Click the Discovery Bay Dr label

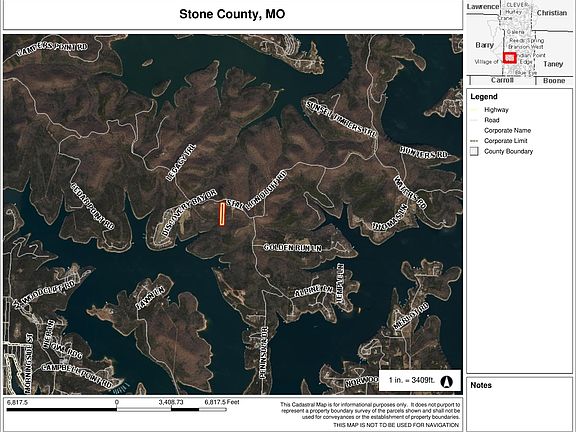pos(188,213)
